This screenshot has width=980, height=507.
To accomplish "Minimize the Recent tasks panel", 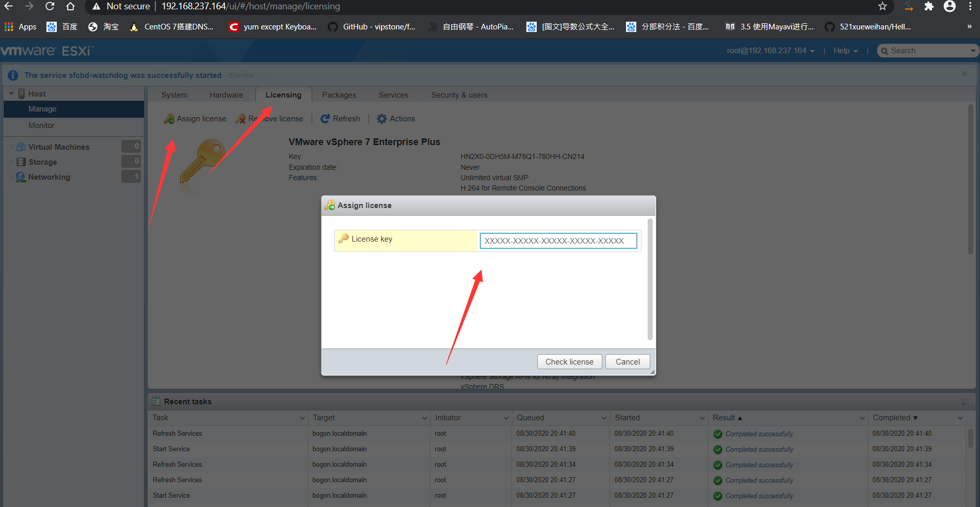I will click(965, 402).
